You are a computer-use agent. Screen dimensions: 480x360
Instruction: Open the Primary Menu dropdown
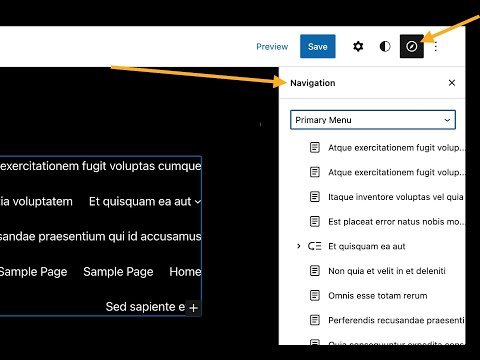coord(373,120)
